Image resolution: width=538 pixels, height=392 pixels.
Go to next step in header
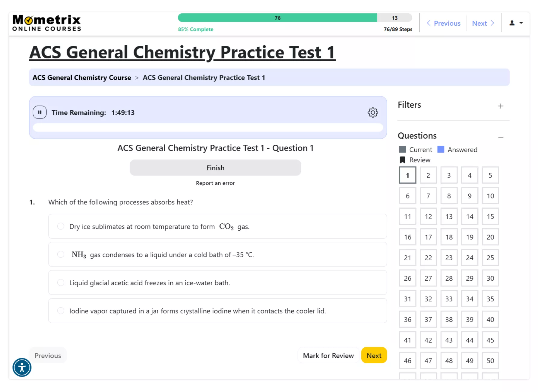click(483, 23)
